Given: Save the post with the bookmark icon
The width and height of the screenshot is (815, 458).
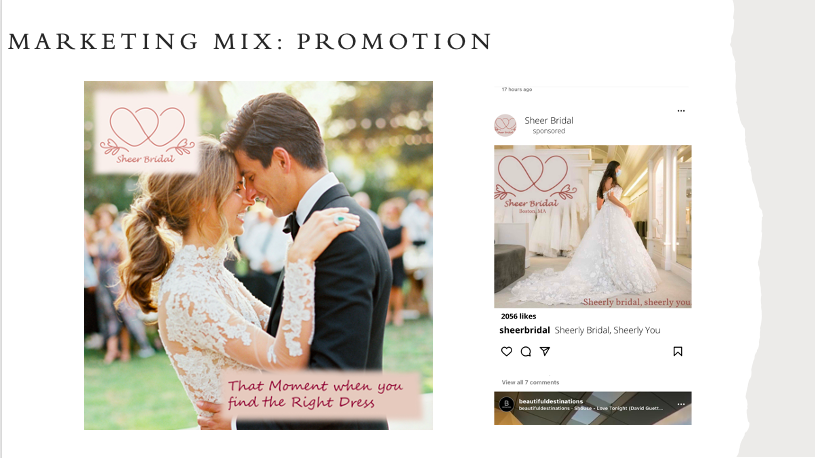Looking at the screenshot, I should tap(677, 351).
